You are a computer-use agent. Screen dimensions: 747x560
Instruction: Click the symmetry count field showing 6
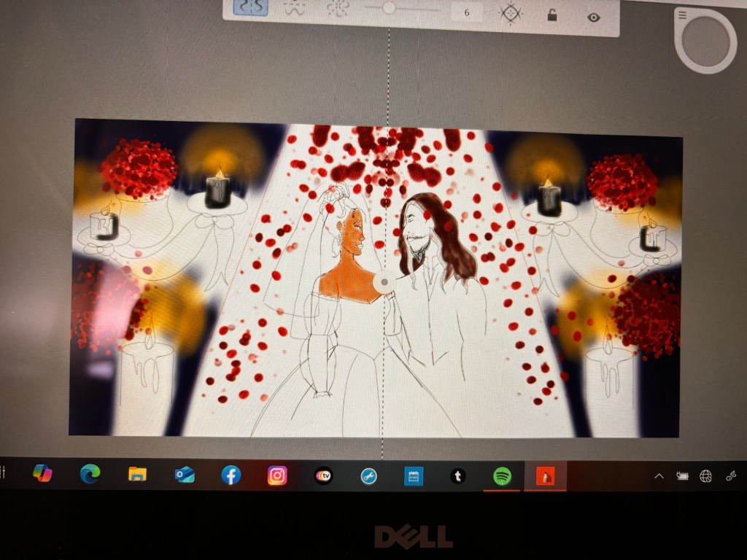click(467, 12)
